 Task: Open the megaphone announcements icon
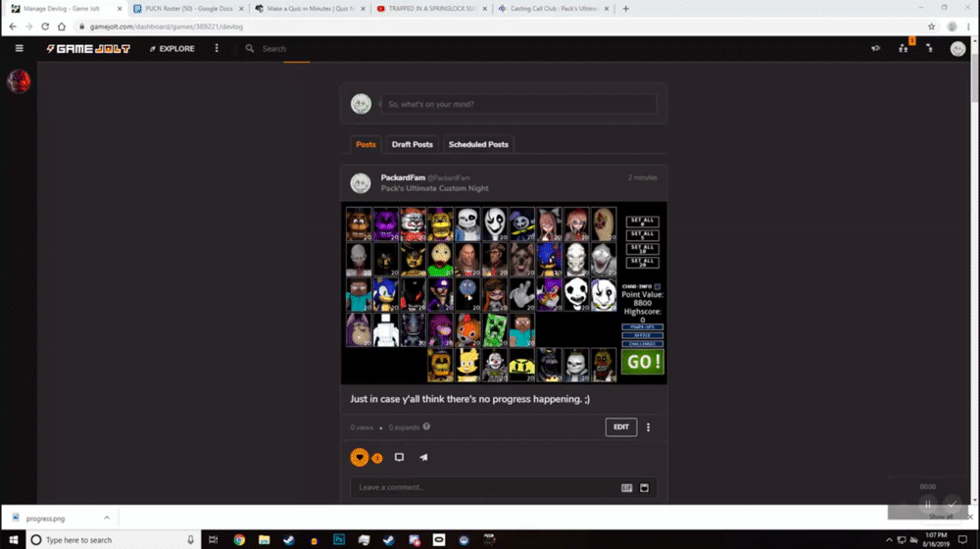[x=875, y=48]
